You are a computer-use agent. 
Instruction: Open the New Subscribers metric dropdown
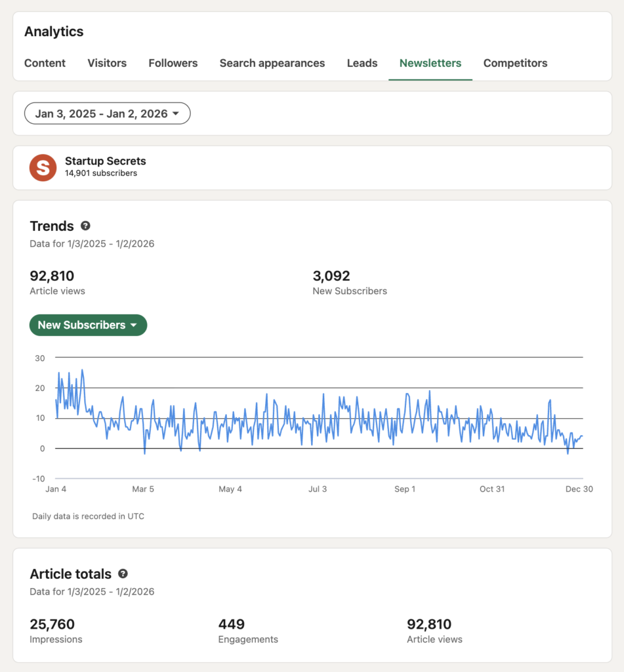pyautogui.click(x=88, y=325)
